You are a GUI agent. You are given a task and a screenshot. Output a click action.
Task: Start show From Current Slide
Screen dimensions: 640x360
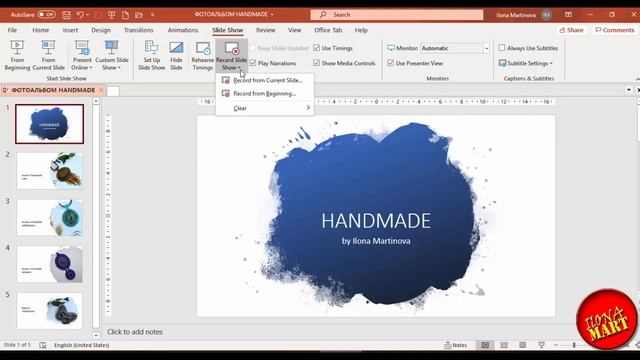coord(48,56)
